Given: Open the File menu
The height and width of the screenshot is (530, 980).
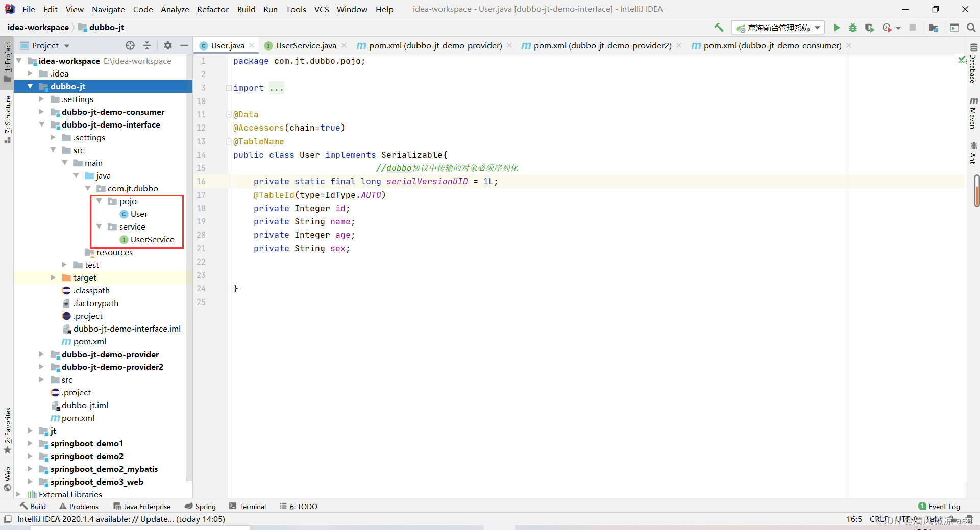Looking at the screenshot, I should click(x=29, y=9).
